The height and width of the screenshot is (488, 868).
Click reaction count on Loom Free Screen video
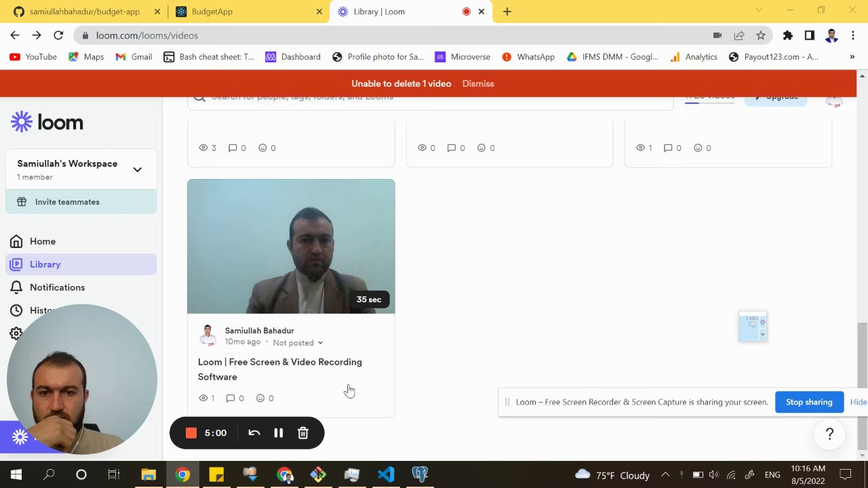point(264,399)
